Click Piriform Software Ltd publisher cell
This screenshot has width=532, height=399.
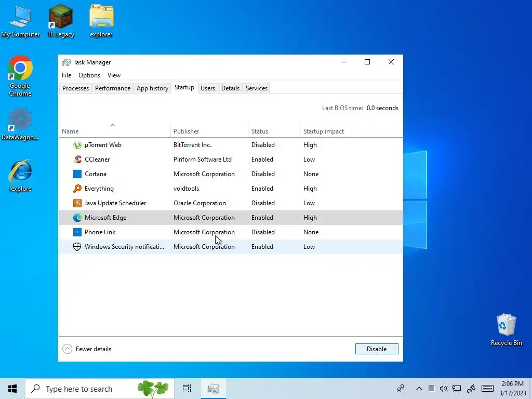click(203, 159)
